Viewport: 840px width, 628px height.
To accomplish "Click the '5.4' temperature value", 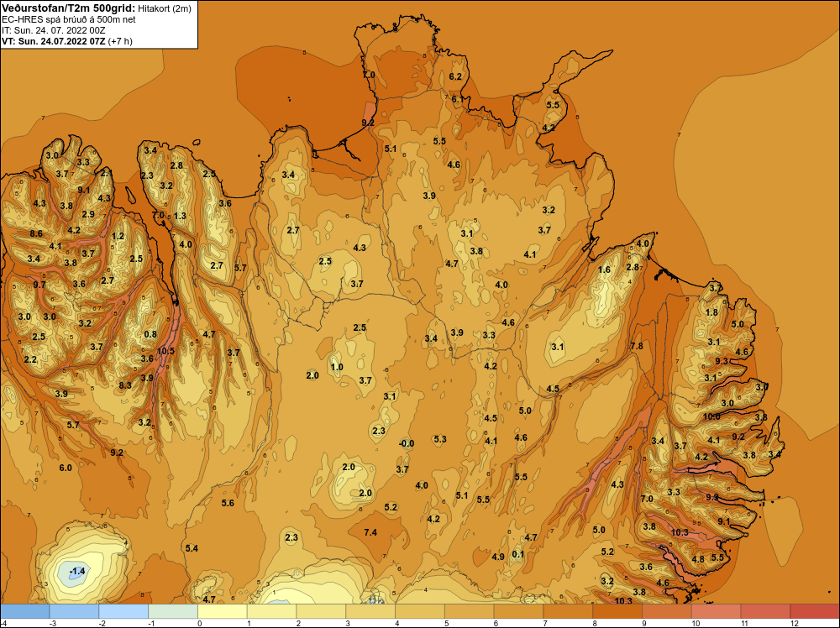I will pyautogui.click(x=192, y=548).
